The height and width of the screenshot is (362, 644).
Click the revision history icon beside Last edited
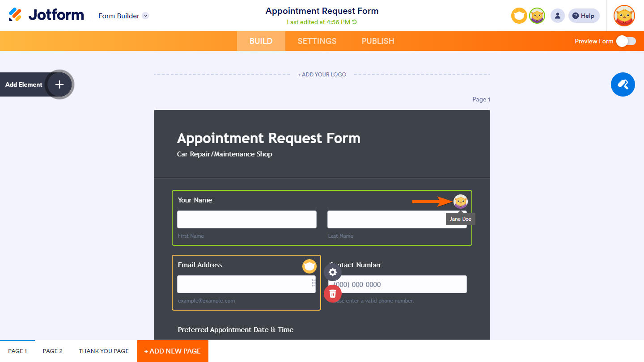point(355,22)
